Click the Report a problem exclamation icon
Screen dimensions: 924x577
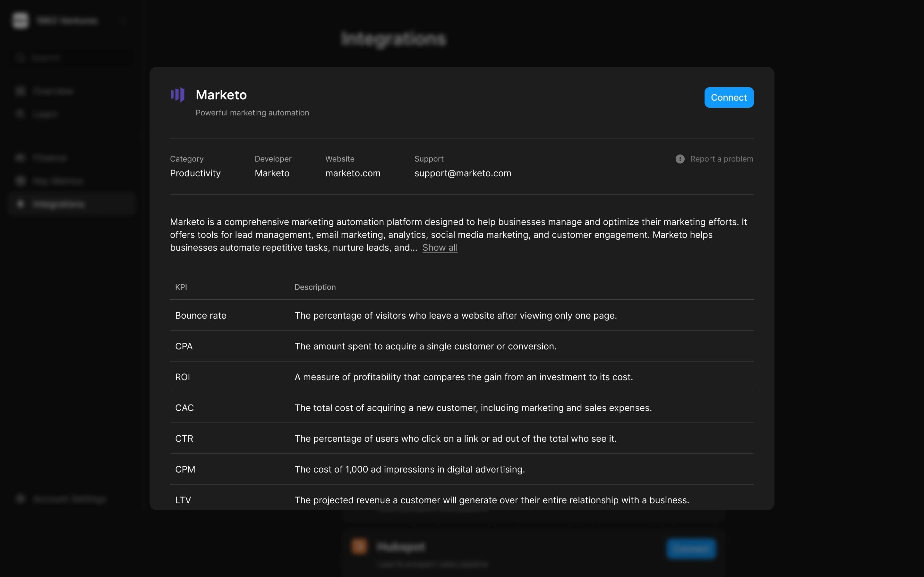(x=680, y=159)
